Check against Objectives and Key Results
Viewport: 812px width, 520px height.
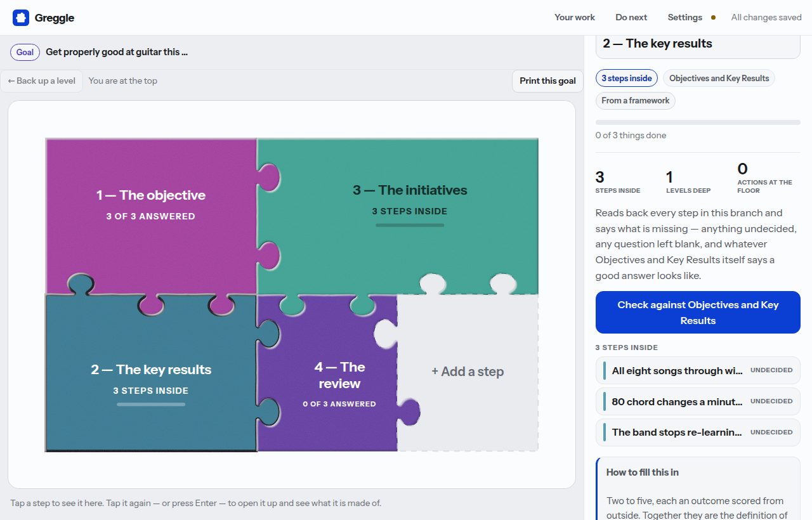coord(698,312)
